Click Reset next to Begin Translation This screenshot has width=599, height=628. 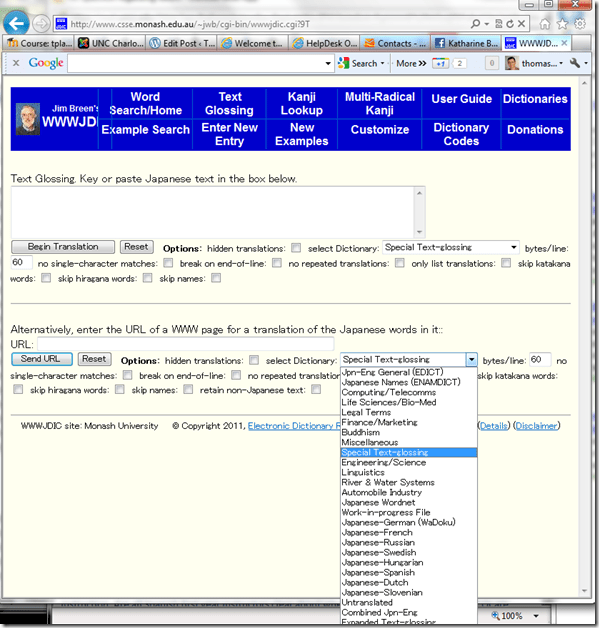[136, 247]
